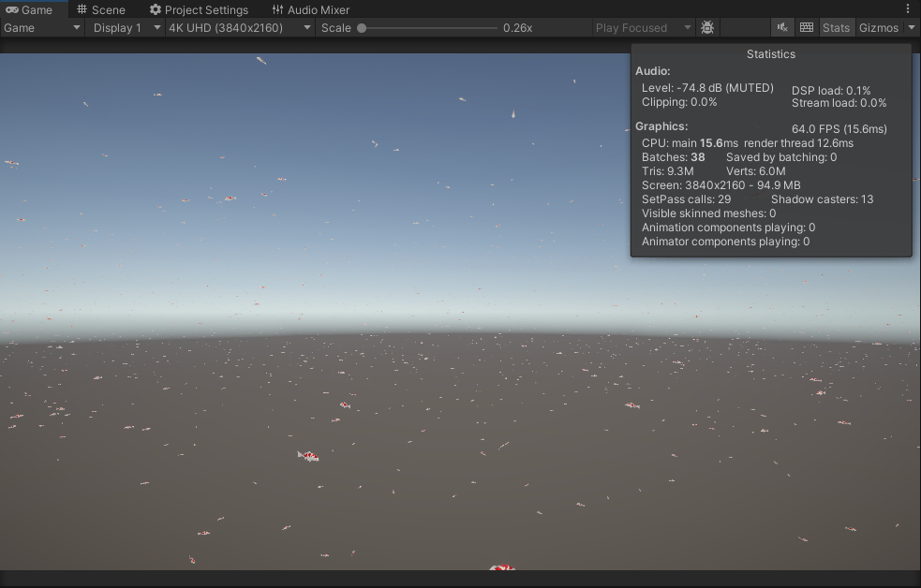Click the Level: -74.8 dB (MUTED) text
The width and height of the screenshot is (921, 588).
click(x=707, y=88)
